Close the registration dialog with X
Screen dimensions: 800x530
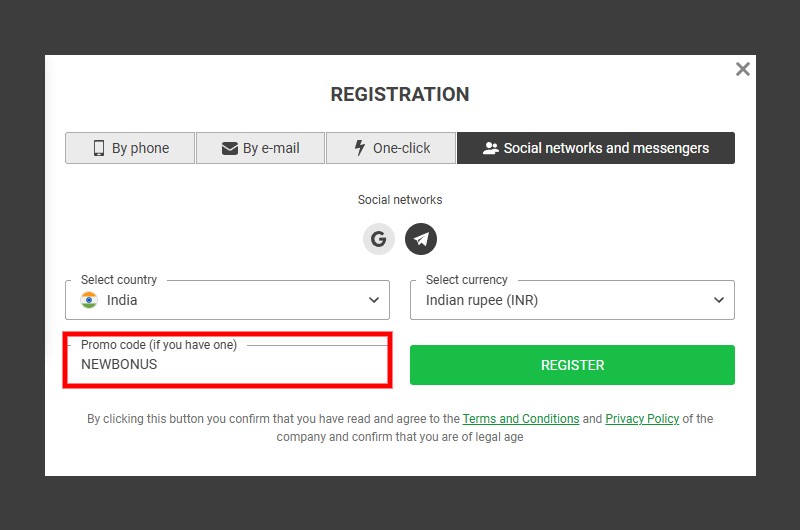pos(742,69)
